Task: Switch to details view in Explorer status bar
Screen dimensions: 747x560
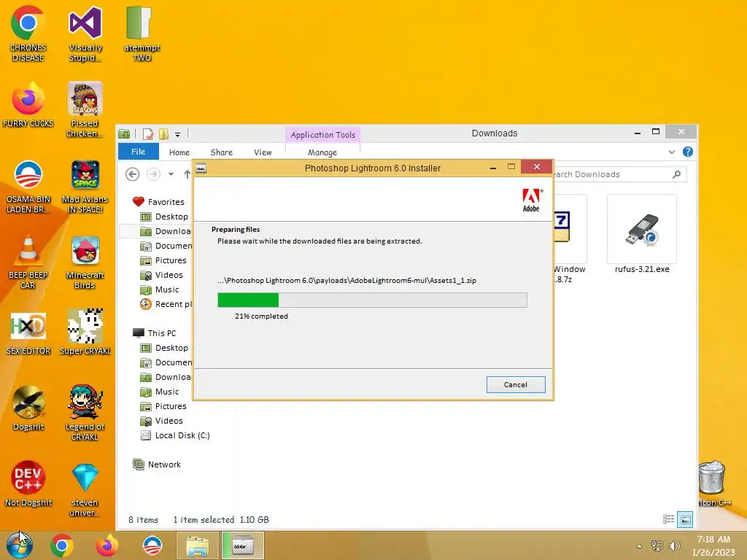Action: (668, 519)
